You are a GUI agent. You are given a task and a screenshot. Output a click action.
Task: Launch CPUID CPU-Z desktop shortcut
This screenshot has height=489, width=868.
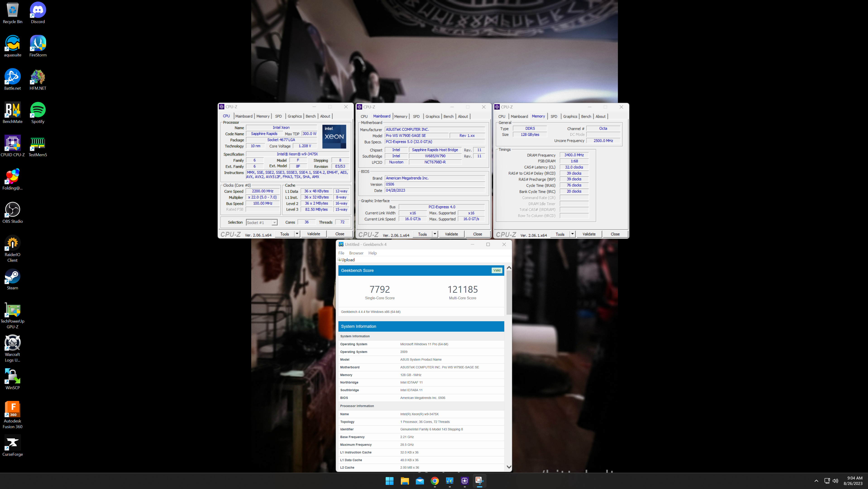point(12,146)
